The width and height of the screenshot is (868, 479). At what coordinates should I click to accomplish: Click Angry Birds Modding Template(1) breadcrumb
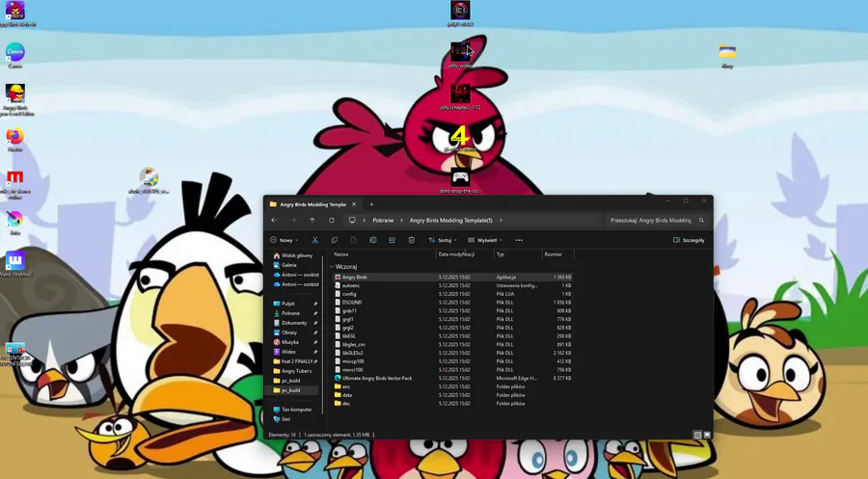(x=450, y=220)
